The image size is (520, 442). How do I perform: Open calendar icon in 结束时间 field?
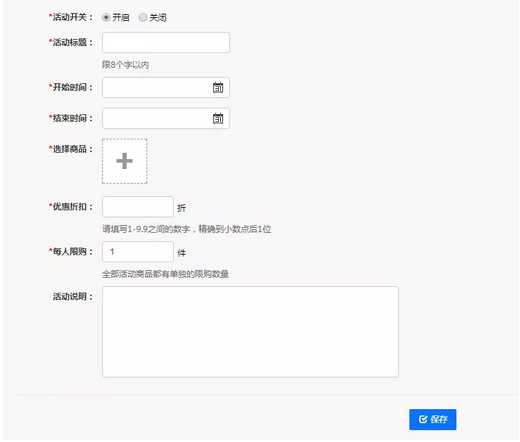(x=218, y=118)
